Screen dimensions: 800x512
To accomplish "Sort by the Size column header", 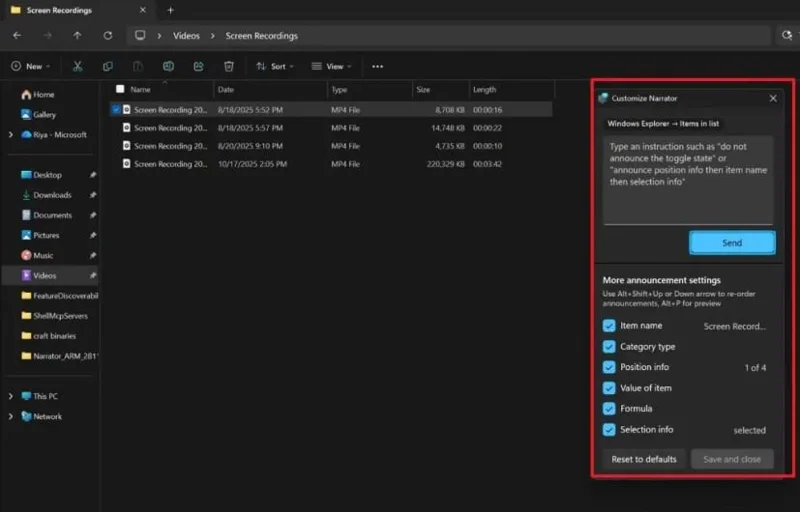I will [x=441, y=90].
